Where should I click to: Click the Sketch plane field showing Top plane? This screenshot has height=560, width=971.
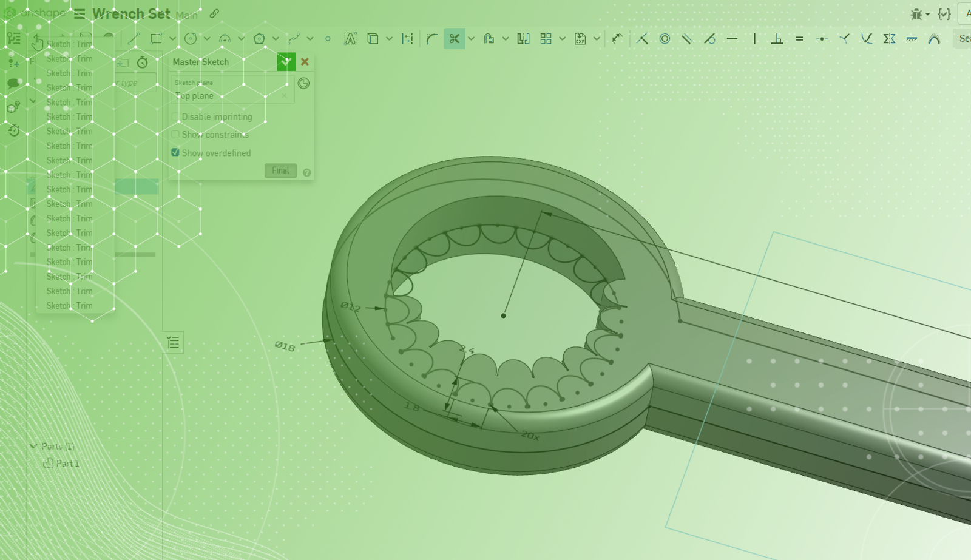click(228, 96)
